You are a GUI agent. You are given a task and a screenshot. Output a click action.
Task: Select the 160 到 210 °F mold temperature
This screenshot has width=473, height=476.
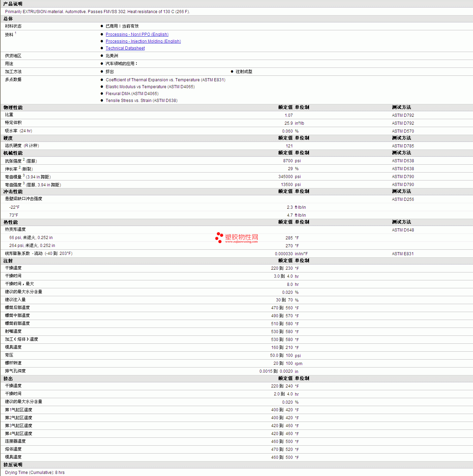[285, 348]
